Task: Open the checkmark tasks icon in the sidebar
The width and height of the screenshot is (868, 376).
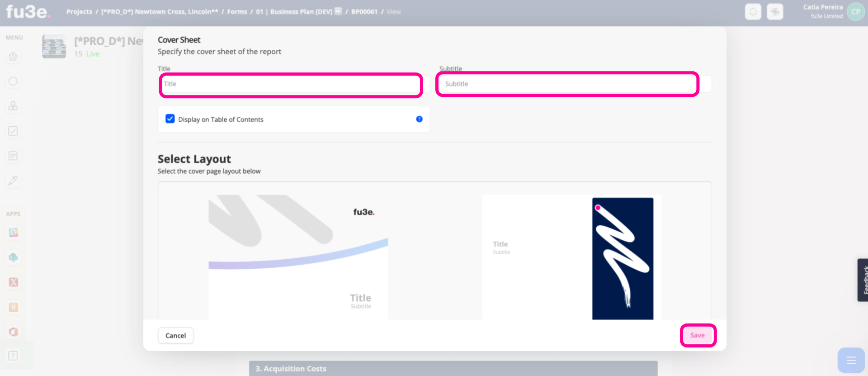Action: click(x=13, y=131)
